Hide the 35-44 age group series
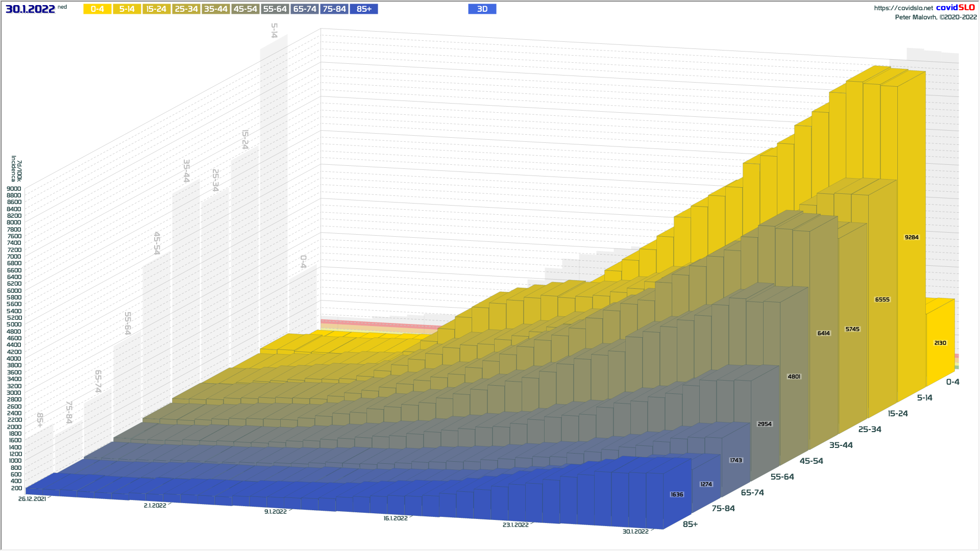 [215, 9]
